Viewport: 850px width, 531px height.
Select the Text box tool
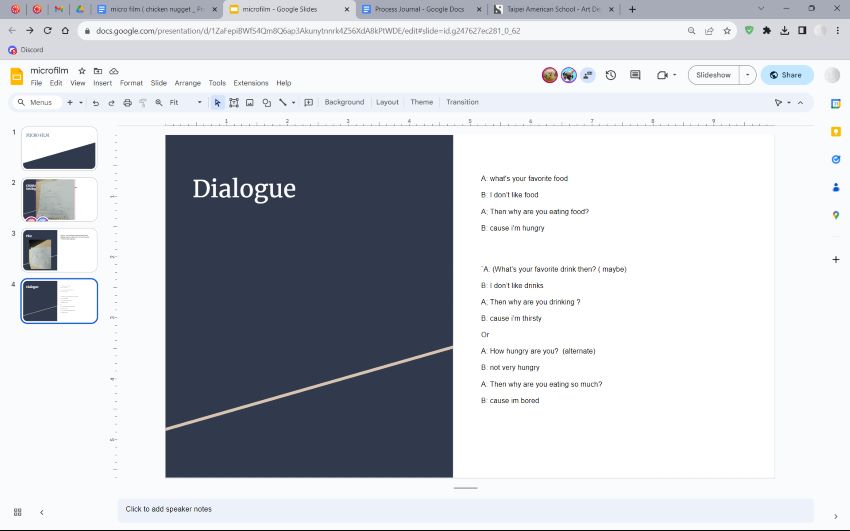[234, 102]
